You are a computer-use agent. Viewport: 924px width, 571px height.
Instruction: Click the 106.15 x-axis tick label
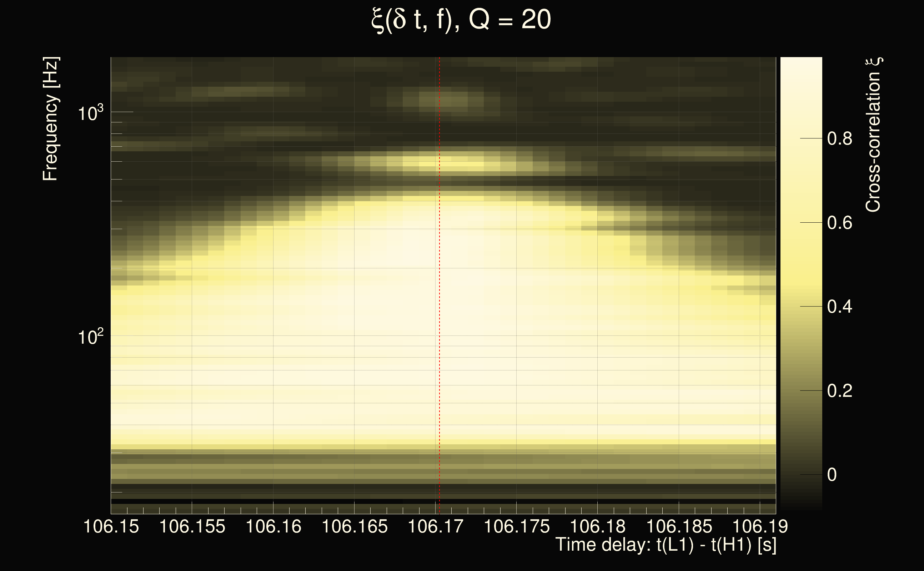click(111, 526)
